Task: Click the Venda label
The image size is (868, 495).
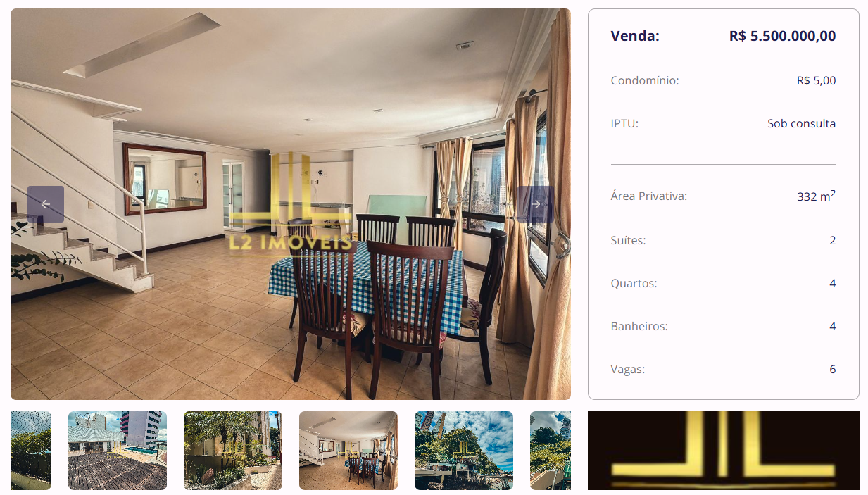Action: point(635,36)
